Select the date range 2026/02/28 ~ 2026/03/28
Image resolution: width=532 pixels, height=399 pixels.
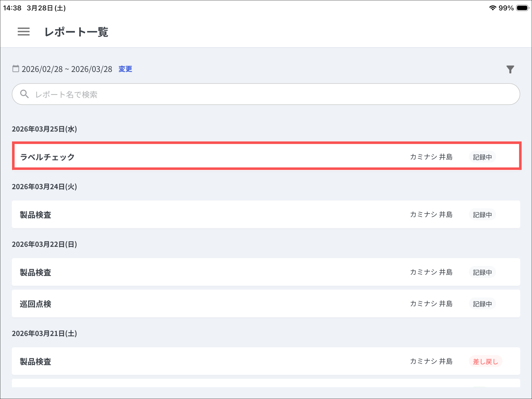(x=67, y=69)
